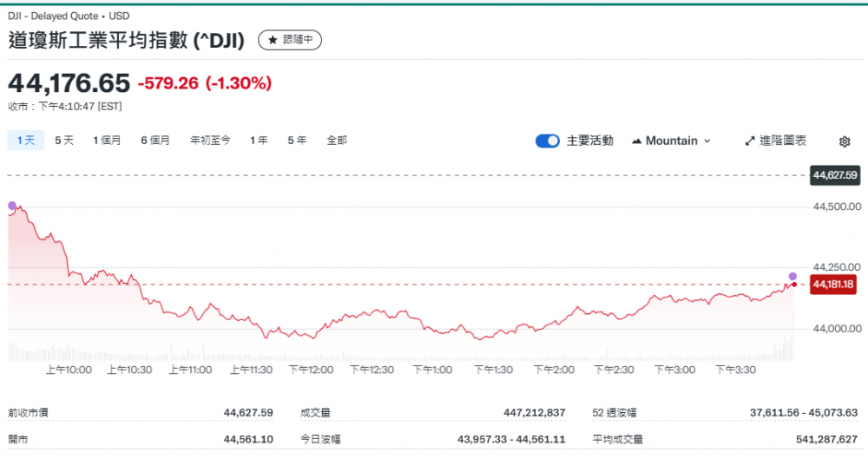Toggle the 主要活動 key events switch
This screenshot has height=459, width=868.
click(x=548, y=141)
